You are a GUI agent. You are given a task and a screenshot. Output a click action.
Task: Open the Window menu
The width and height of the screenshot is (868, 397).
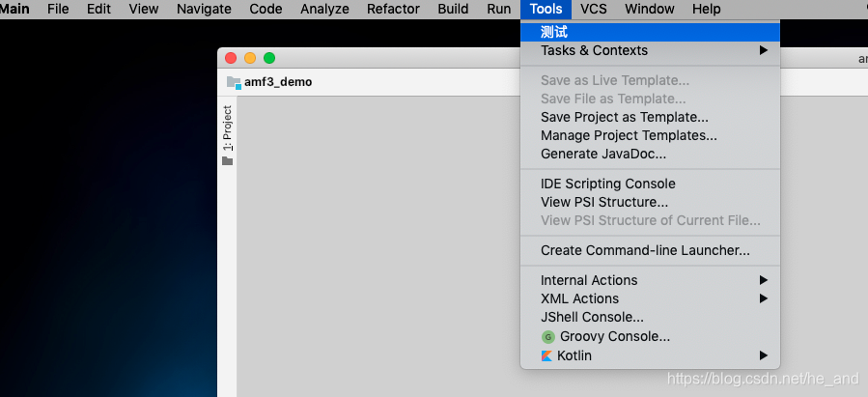click(x=650, y=9)
